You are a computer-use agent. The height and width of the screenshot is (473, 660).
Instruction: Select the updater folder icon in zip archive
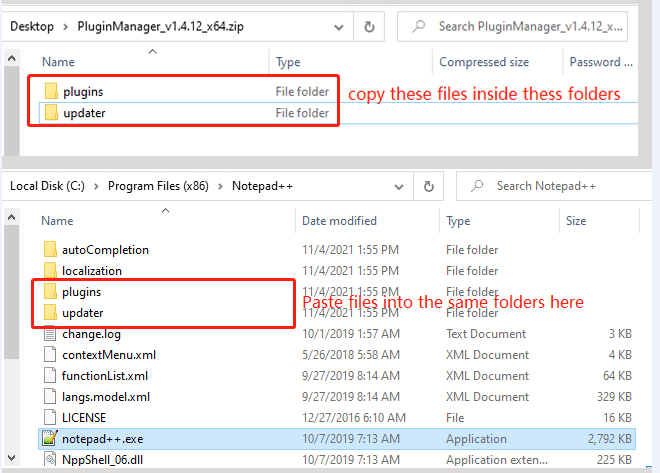click(51, 113)
